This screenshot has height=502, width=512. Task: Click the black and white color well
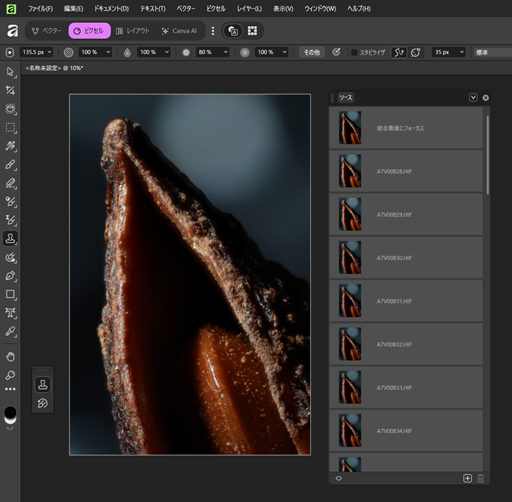click(10, 415)
